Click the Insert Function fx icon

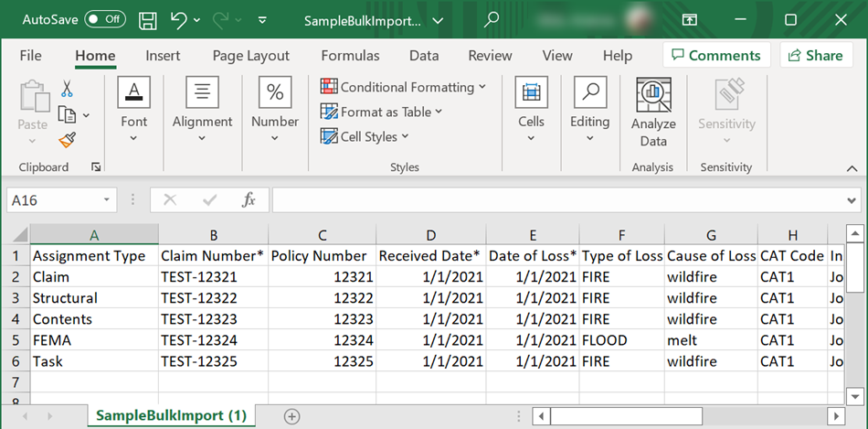249,199
